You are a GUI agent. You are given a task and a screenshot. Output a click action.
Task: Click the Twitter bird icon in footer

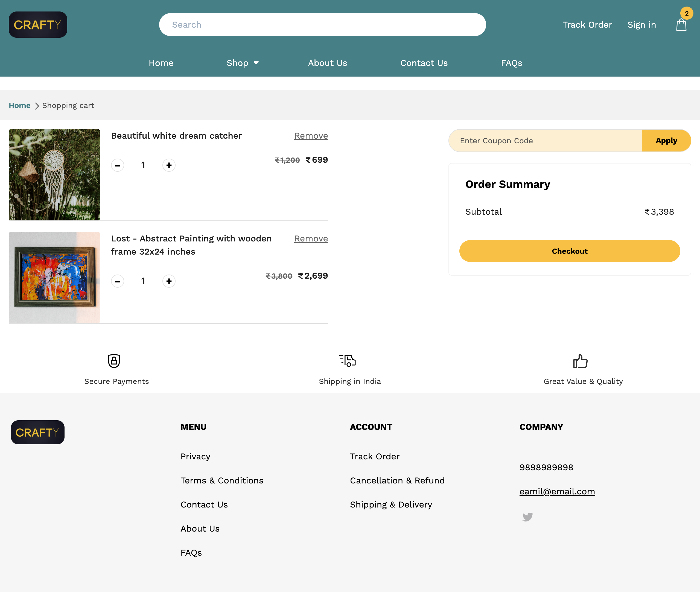point(527,517)
